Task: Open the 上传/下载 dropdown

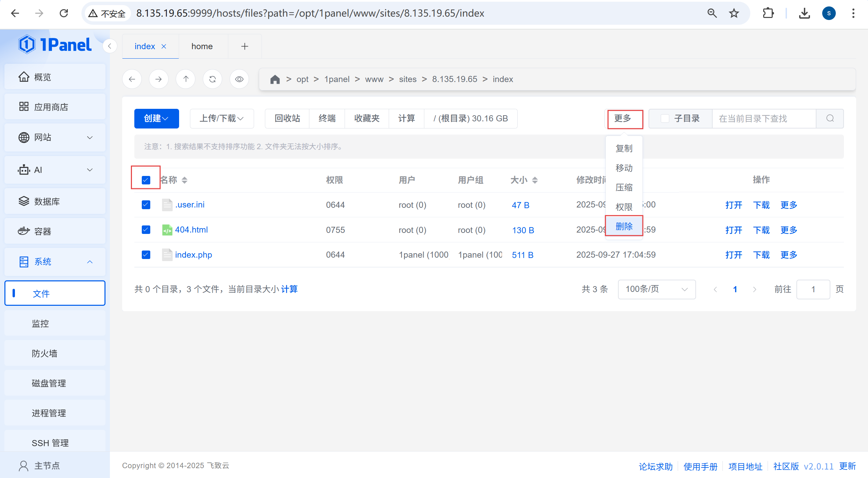Action: (221, 119)
